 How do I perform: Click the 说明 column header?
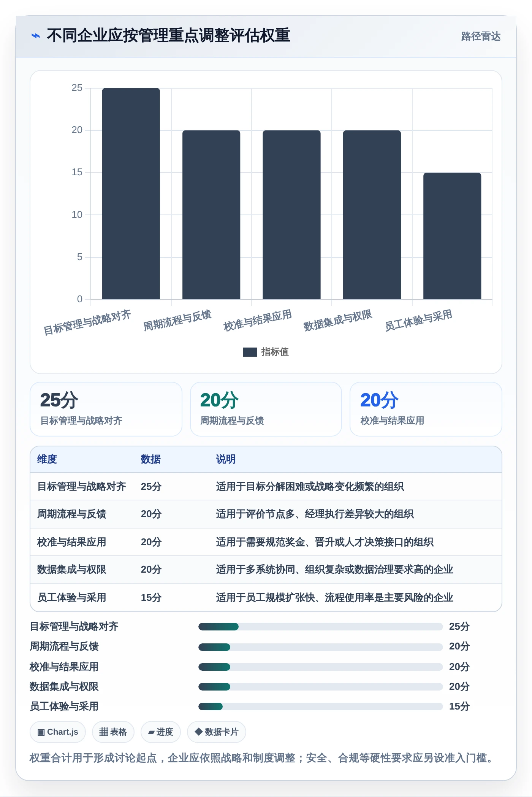tap(226, 459)
